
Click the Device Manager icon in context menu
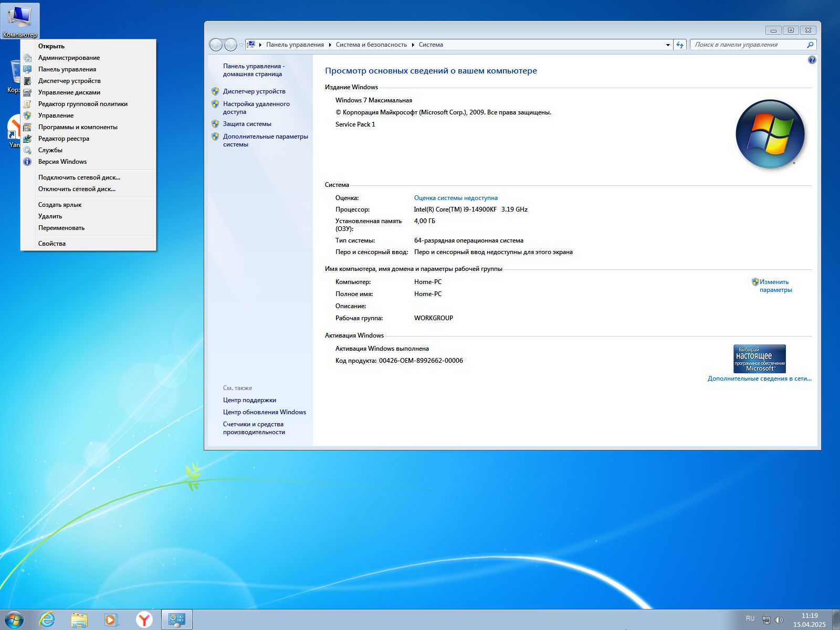click(27, 81)
